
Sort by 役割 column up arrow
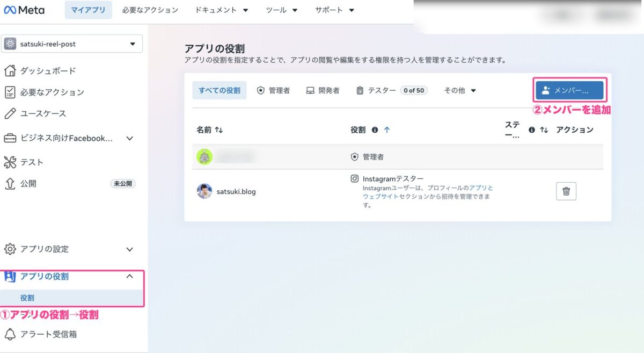[x=387, y=130]
